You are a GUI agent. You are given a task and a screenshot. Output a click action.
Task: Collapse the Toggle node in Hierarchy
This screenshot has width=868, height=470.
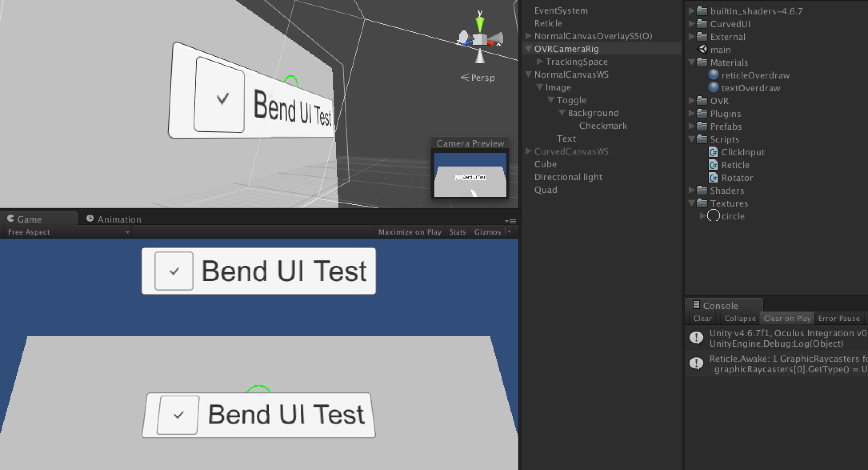(x=551, y=100)
